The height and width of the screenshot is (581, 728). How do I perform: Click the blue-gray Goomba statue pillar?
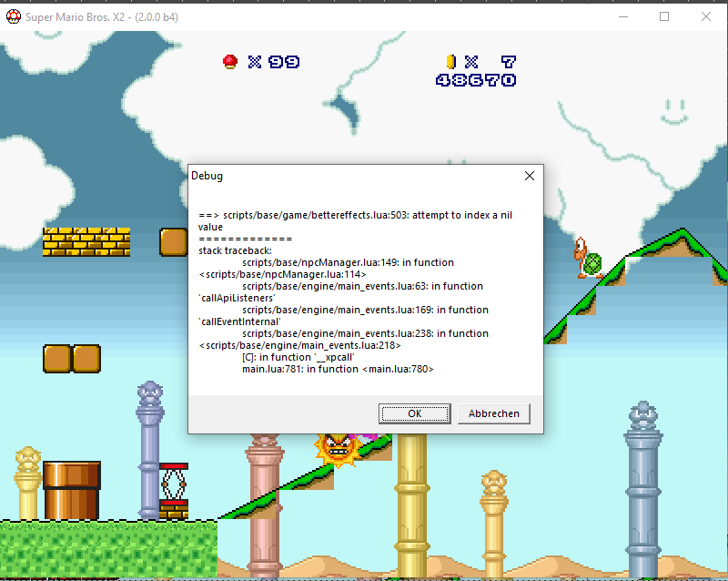click(x=643, y=488)
